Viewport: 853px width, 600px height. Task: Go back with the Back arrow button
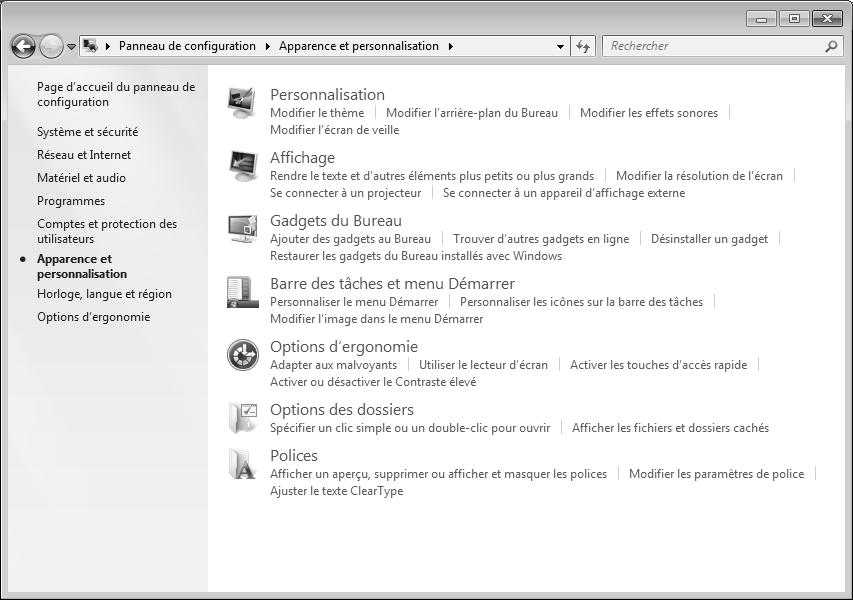click(23, 46)
